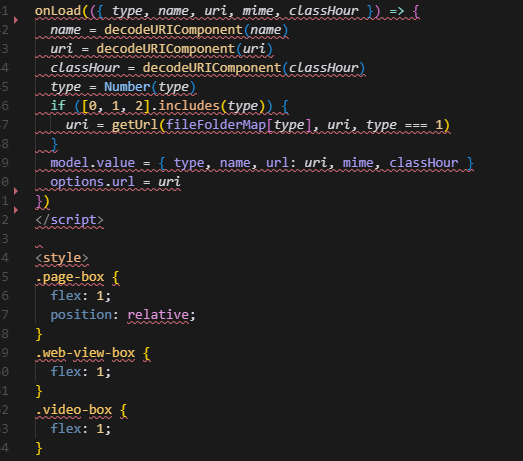The width and height of the screenshot is (523, 461).
Task: Place cursor on the onLoad function name
Action: 58,11
